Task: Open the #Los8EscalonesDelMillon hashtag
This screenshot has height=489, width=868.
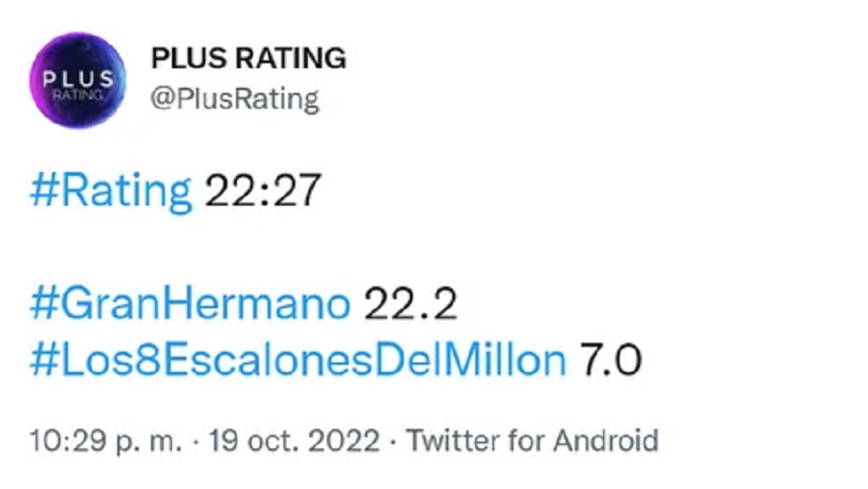Action: click(x=297, y=360)
